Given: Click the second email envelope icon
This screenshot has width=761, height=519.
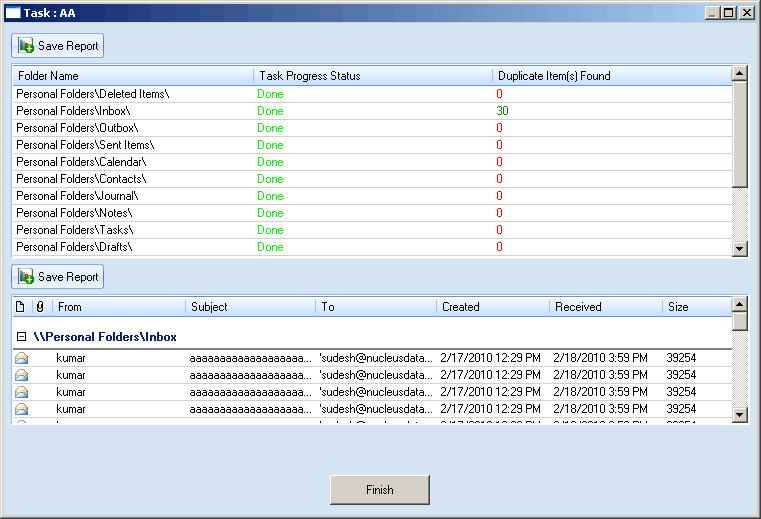Looking at the screenshot, I should (x=21, y=375).
